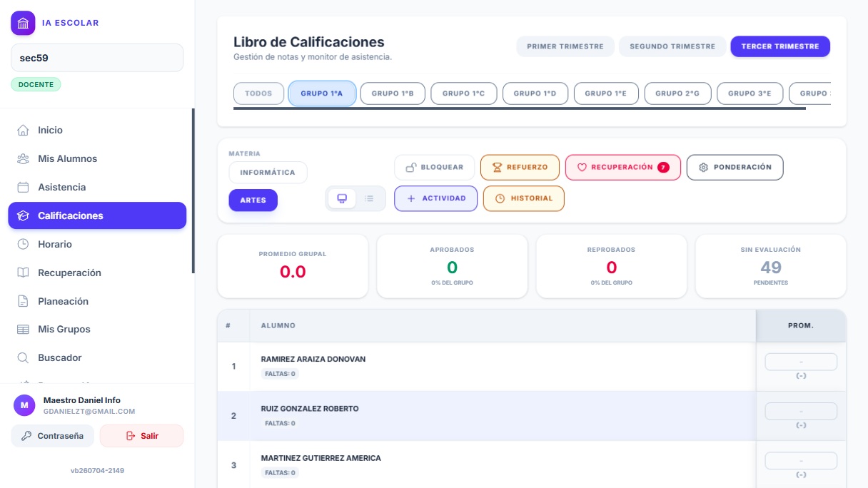This screenshot has height=488, width=868.
Task: Click the Sin Evaluación card
Action: click(x=771, y=266)
